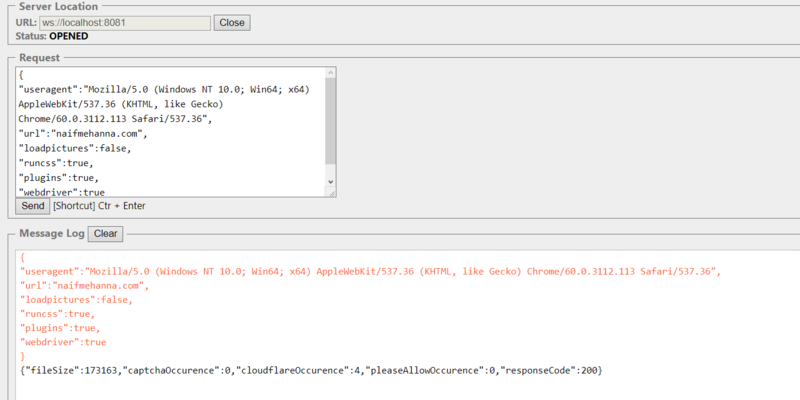This screenshot has width=800, height=400.
Task: Click the "useragent" line in Message Log
Action: tap(370, 271)
